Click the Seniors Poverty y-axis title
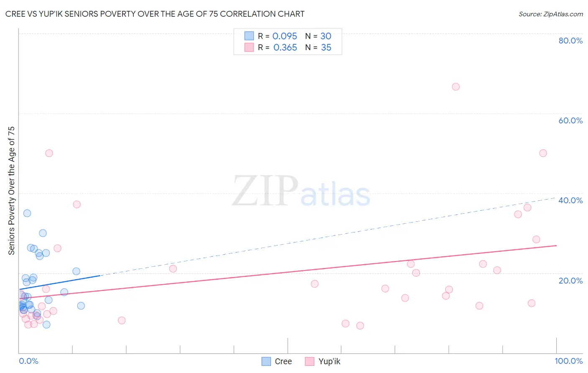This screenshot has width=588, height=373. pyautogui.click(x=11, y=191)
